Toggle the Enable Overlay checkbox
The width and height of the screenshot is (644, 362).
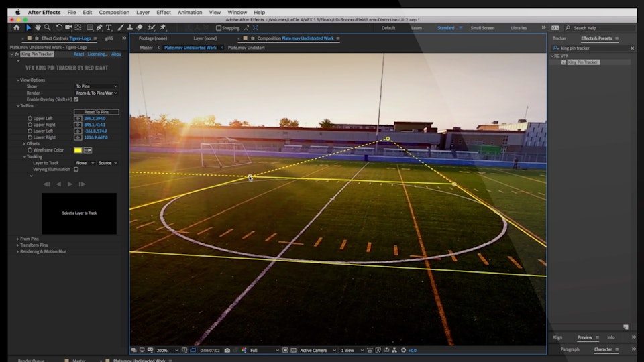(76, 99)
